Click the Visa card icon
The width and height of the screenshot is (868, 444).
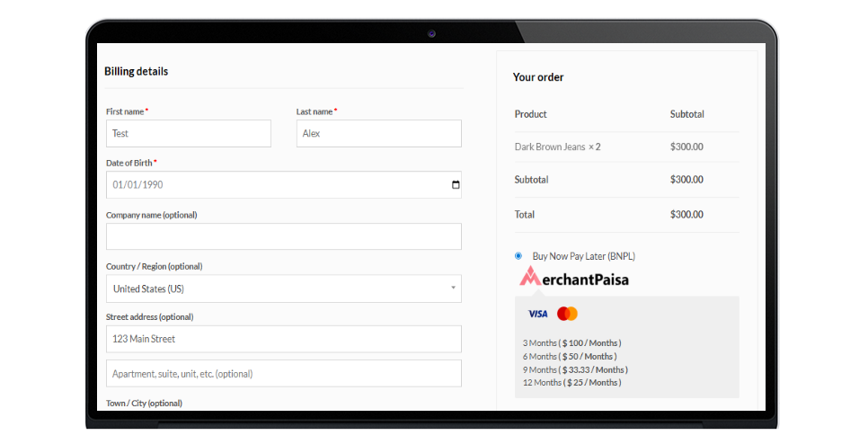pyautogui.click(x=537, y=314)
